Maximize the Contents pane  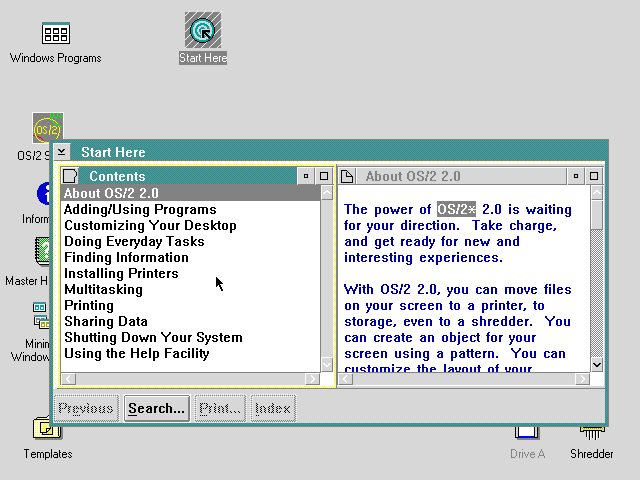coord(324,176)
